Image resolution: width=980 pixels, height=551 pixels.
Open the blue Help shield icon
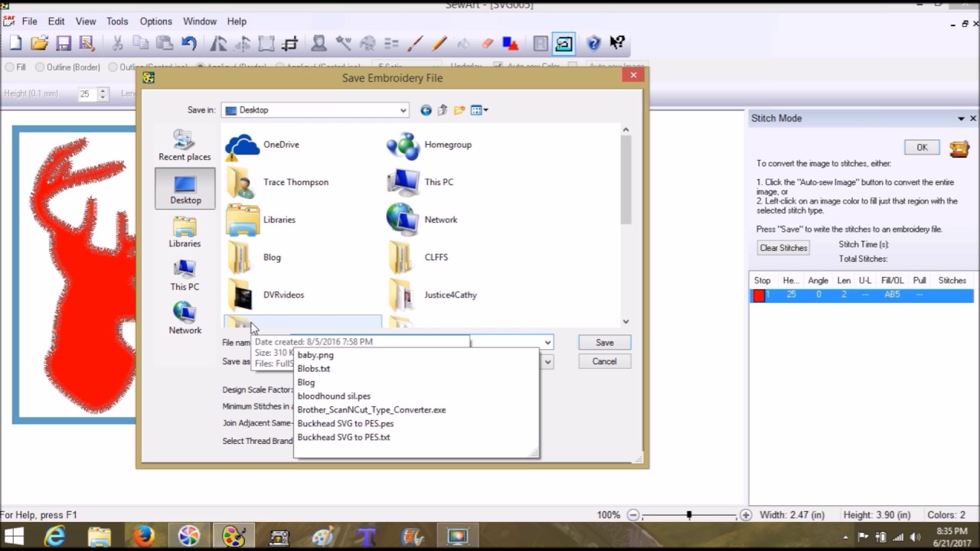[593, 44]
